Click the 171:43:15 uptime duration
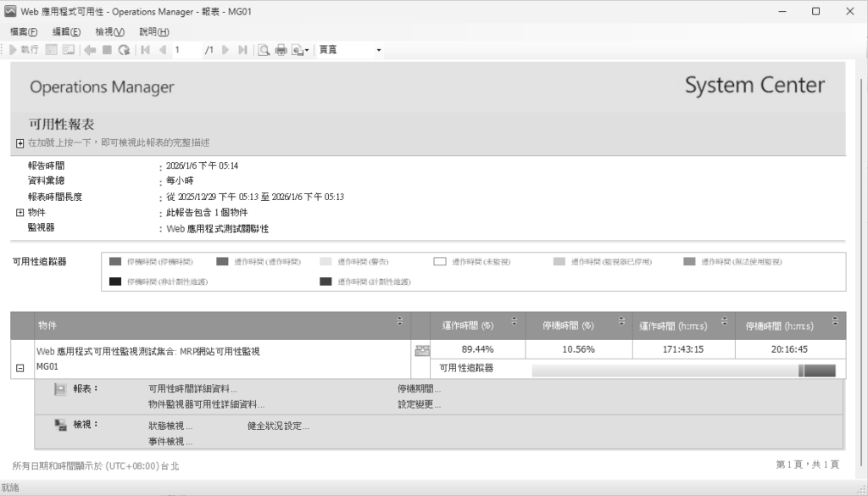The height and width of the screenshot is (496, 868). (x=683, y=349)
